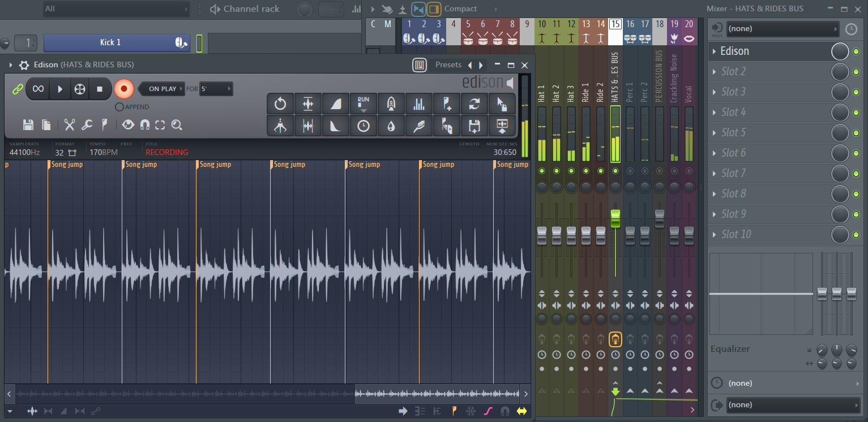Click the Edison add marker flag-plus tool
Image resolution: width=868 pixels, height=422 pixels.
(x=447, y=104)
